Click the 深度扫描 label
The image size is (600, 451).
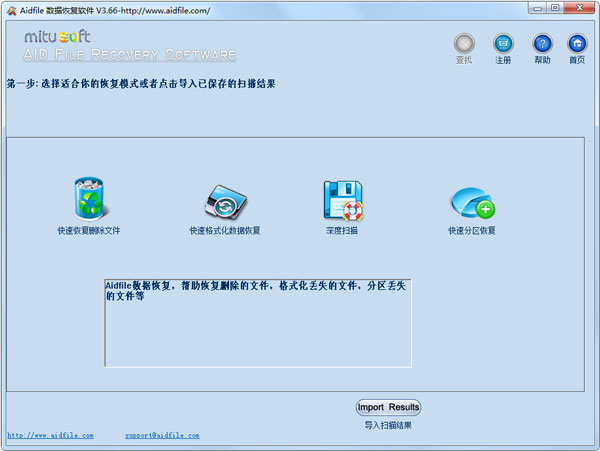pos(342,230)
